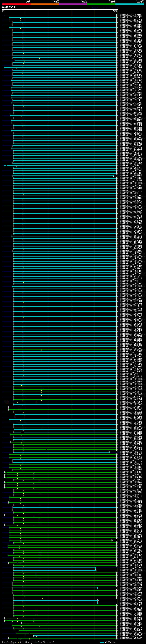Click the green ~80% identity legend segment

pyautogui.click(x=101, y=4)
